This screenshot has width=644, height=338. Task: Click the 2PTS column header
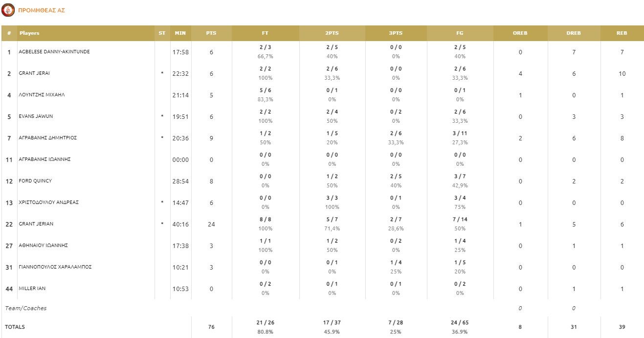tap(332, 33)
